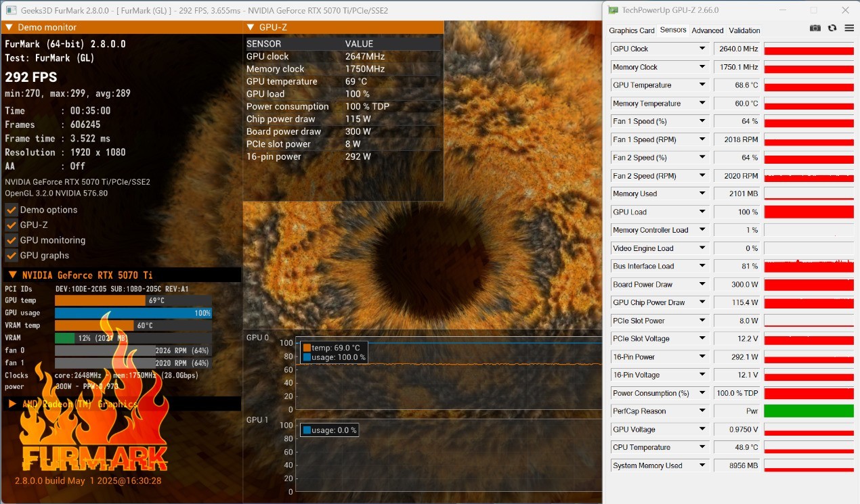Open the Board Power Draw dropdown
This screenshot has height=504, width=860.
click(x=702, y=284)
